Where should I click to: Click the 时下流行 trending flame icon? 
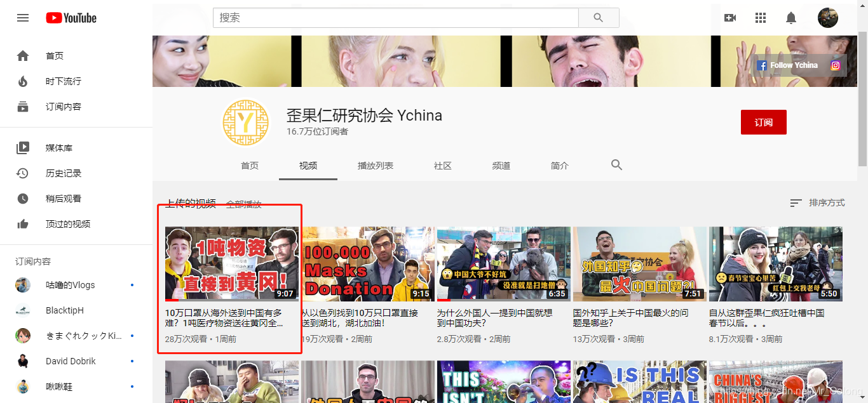pyautogui.click(x=23, y=81)
